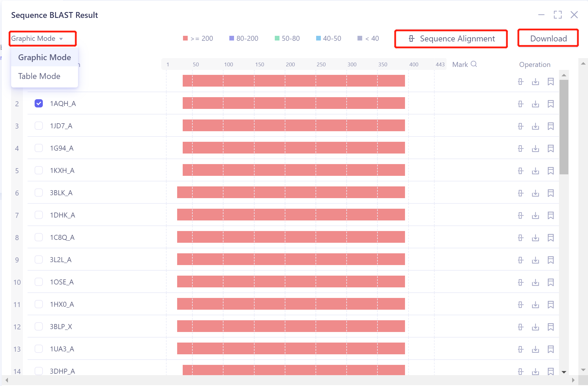Bookmark the 1G94_A row
This screenshot has width=588, height=386.
(x=550, y=149)
